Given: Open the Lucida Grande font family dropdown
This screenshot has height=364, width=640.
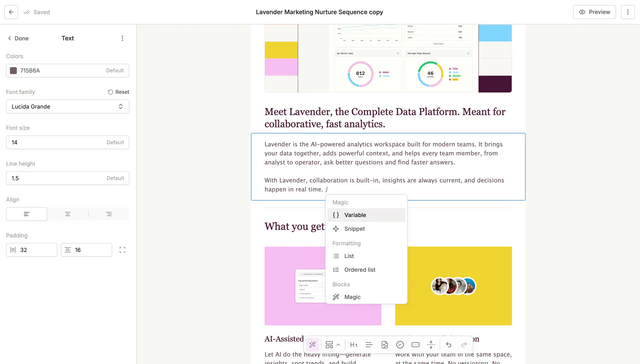Looking at the screenshot, I should point(67,107).
